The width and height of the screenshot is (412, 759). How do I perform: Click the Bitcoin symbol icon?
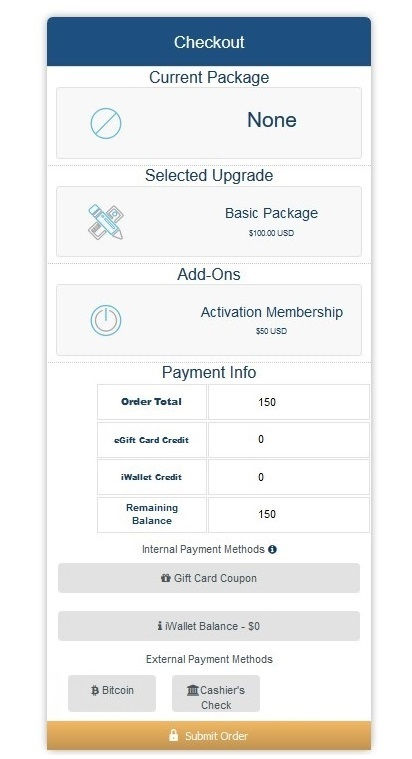pos(95,690)
